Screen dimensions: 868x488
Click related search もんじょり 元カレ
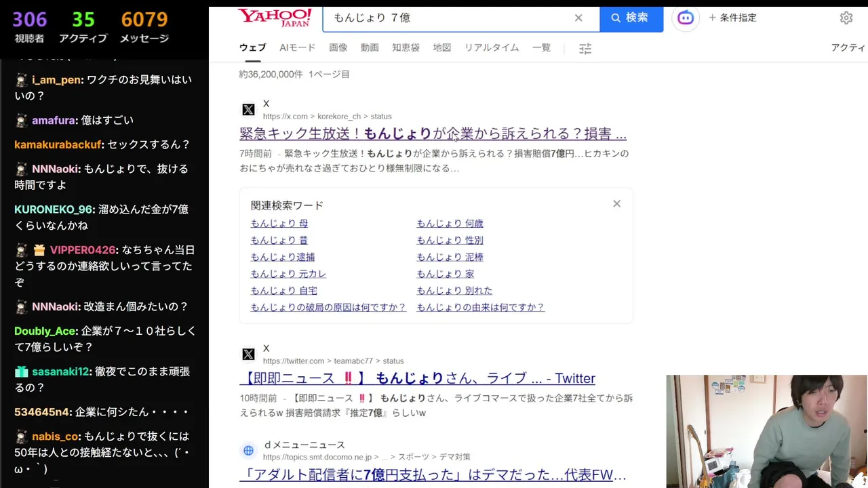(288, 274)
